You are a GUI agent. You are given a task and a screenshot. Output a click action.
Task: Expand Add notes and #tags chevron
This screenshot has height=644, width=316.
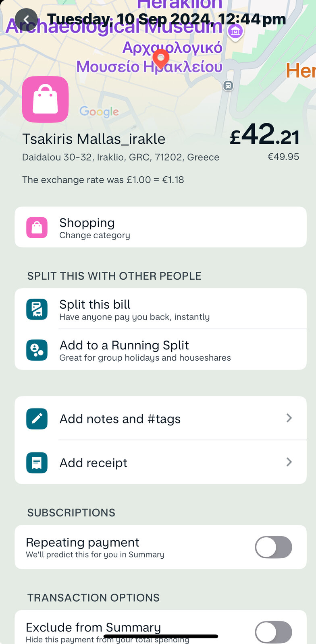pyautogui.click(x=289, y=418)
